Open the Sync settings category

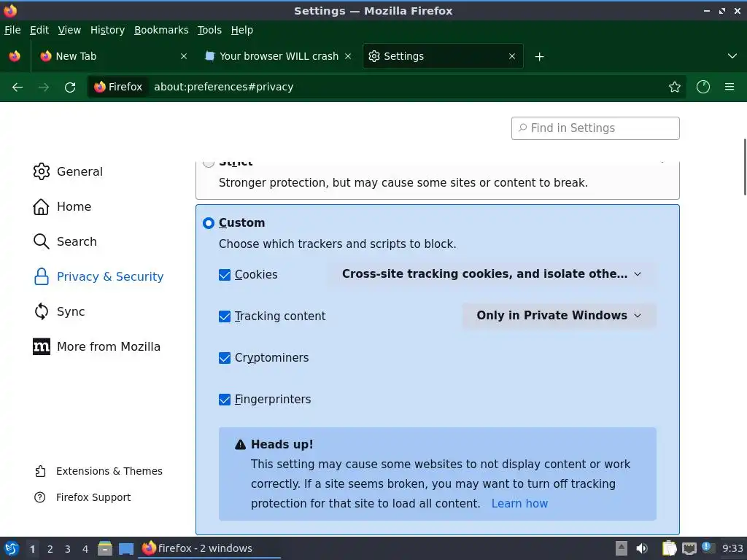(x=59, y=311)
